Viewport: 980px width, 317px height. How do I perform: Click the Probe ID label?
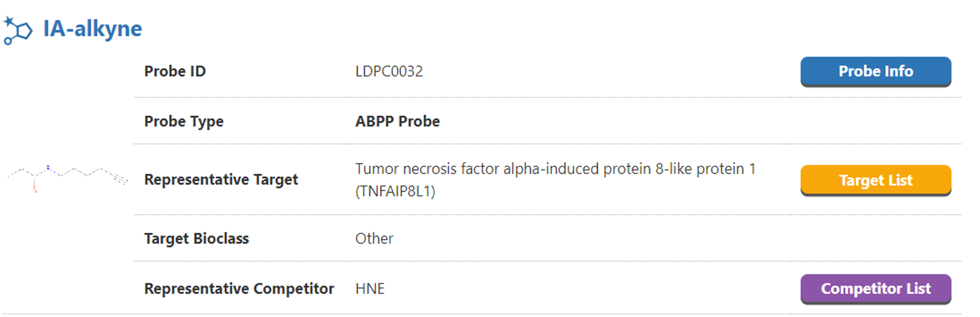coord(175,71)
